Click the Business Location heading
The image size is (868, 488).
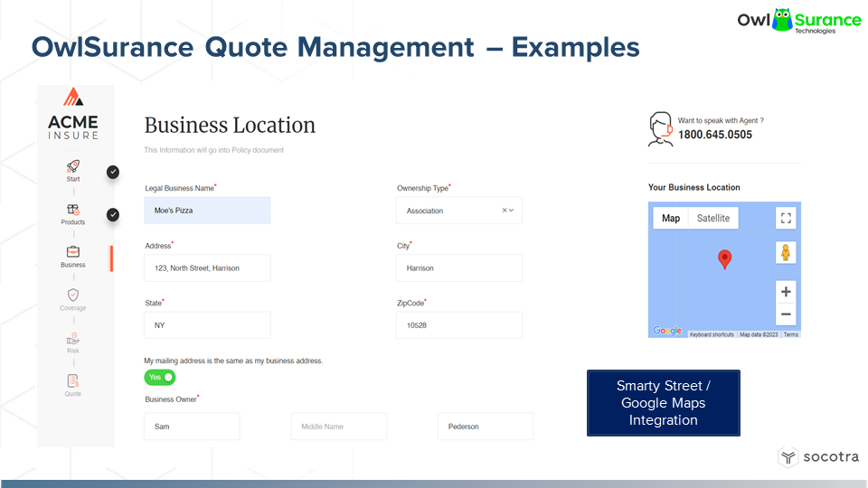[x=230, y=126]
